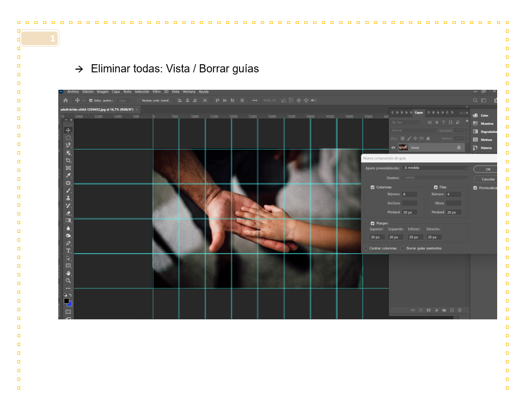Open the Vista menu

pos(175,91)
